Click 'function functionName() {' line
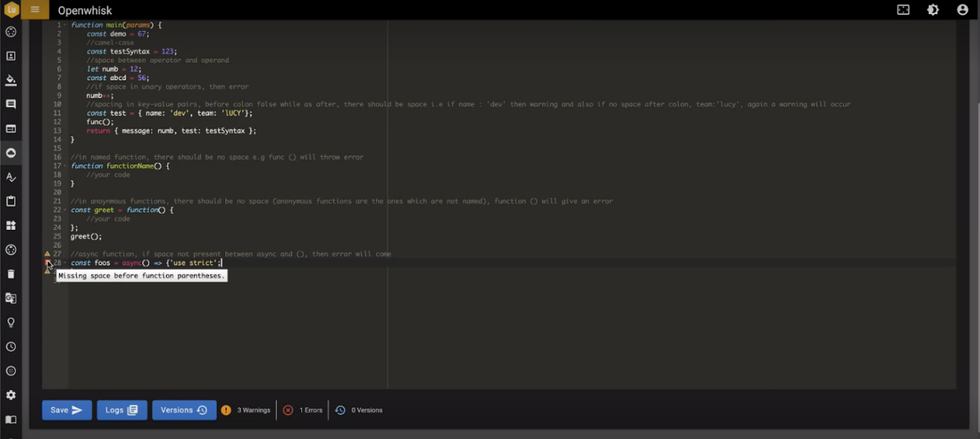 pos(120,166)
